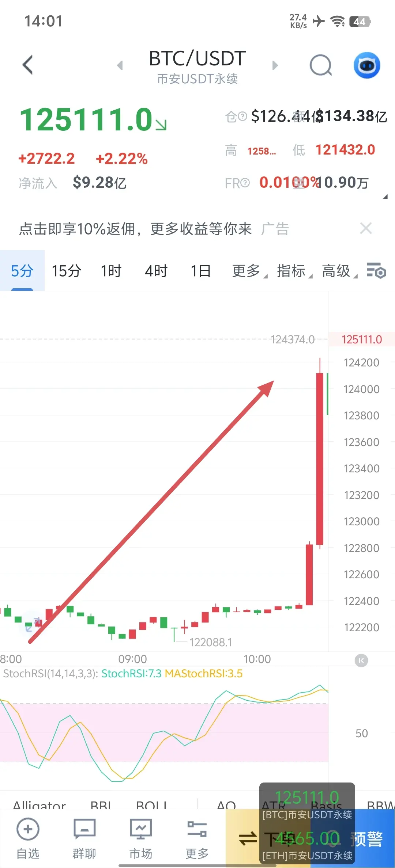This screenshot has width=395, height=868.
Task: Select the 15分 timeframe tab
Action: [x=66, y=271]
